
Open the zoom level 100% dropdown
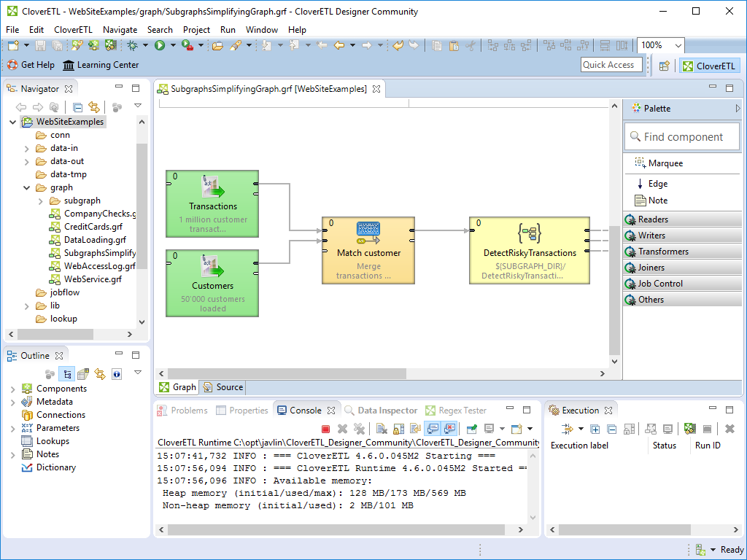click(677, 45)
